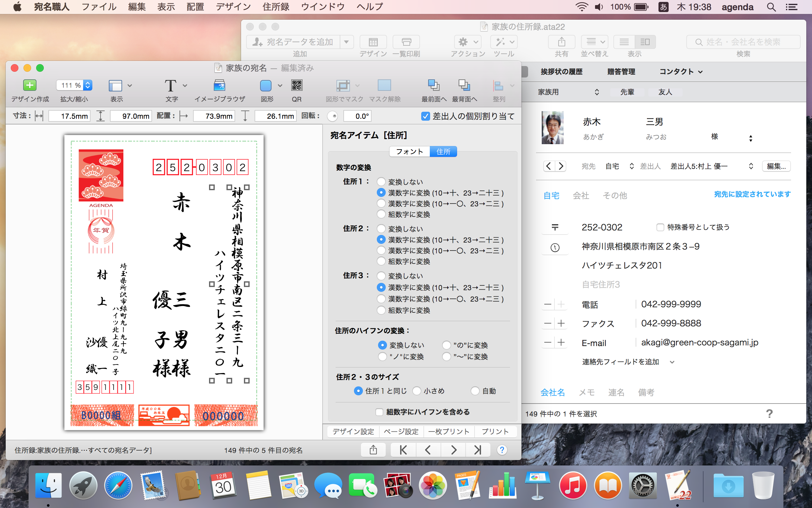Insert a QR code via QR icon
The image size is (812, 508).
(297, 85)
